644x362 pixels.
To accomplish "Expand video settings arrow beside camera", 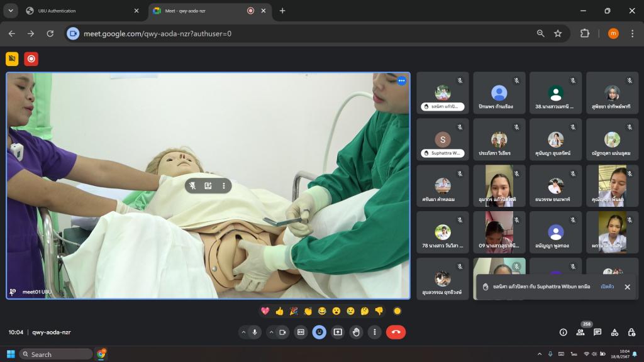I will (x=271, y=332).
